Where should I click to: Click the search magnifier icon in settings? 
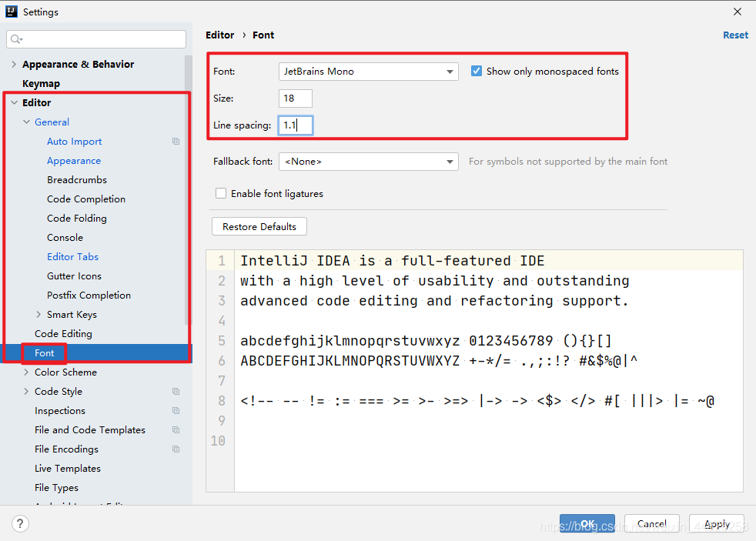[x=16, y=39]
